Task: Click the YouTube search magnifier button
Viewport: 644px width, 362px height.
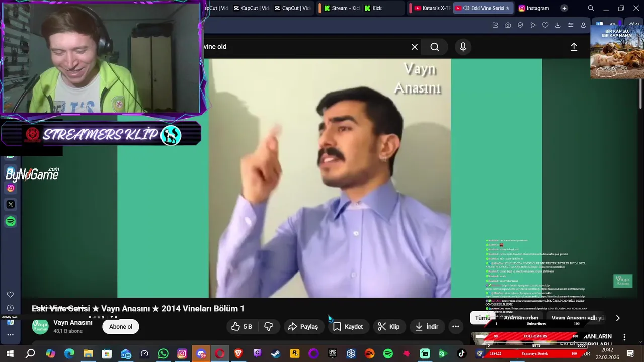Action: coord(435,47)
